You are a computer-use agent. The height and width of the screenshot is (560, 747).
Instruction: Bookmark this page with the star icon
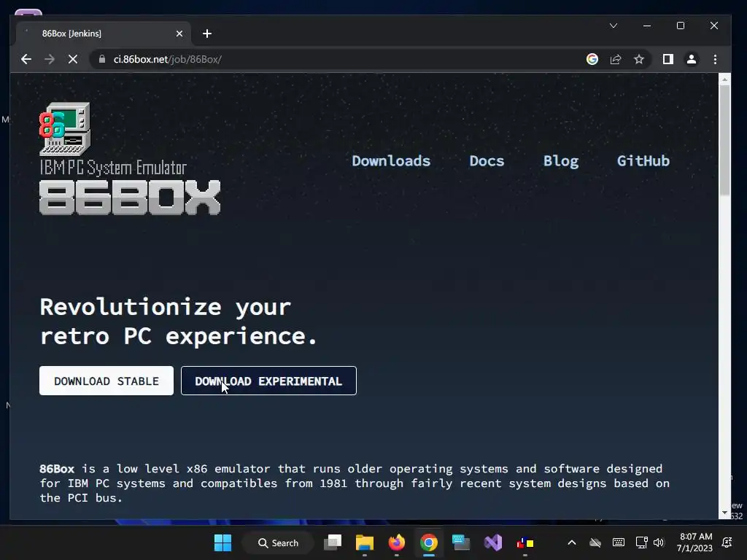pos(639,59)
